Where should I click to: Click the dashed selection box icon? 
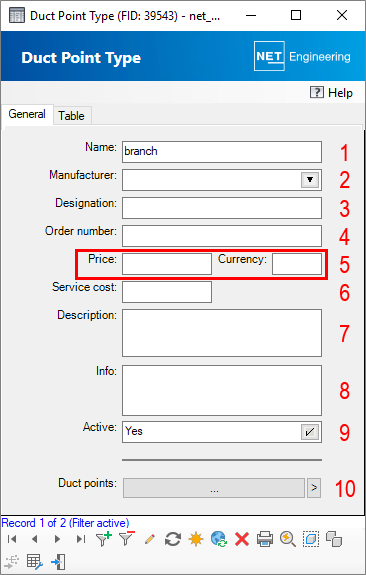[311, 539]
